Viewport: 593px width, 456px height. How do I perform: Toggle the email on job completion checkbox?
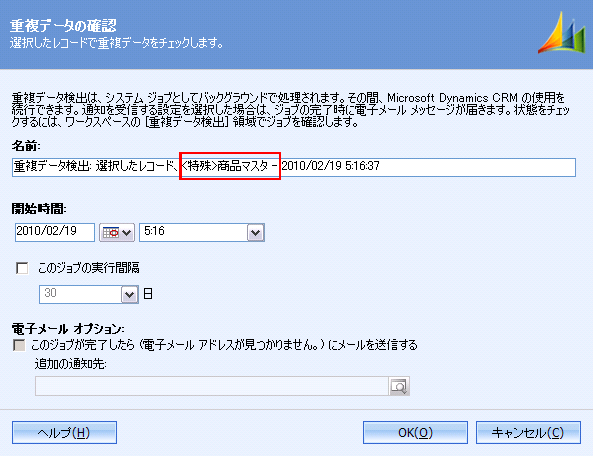pos(19,345)
